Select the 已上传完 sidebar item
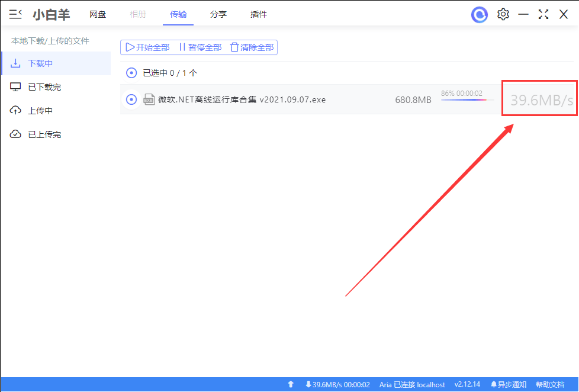The height and width of the screenshot is (392, 579). coord(56,134)
